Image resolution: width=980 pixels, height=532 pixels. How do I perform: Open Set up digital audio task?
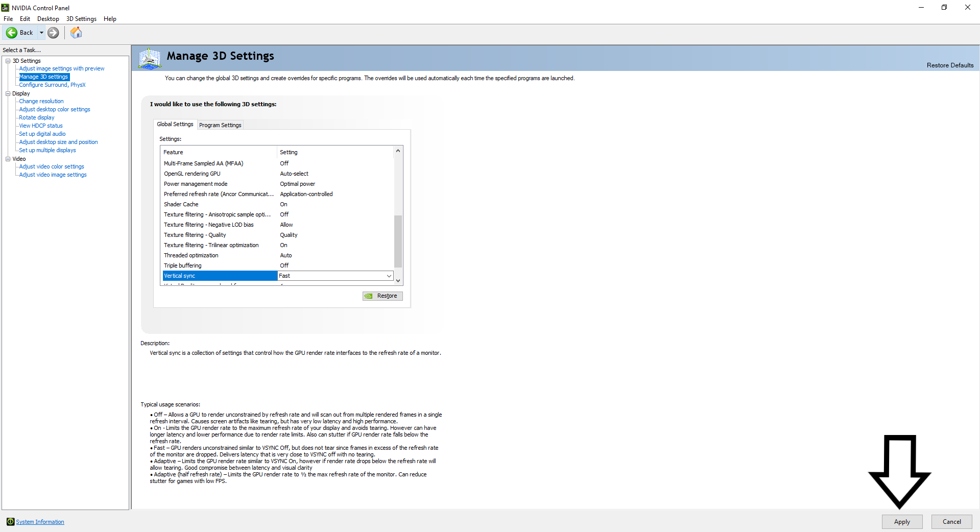click(42, 134)
